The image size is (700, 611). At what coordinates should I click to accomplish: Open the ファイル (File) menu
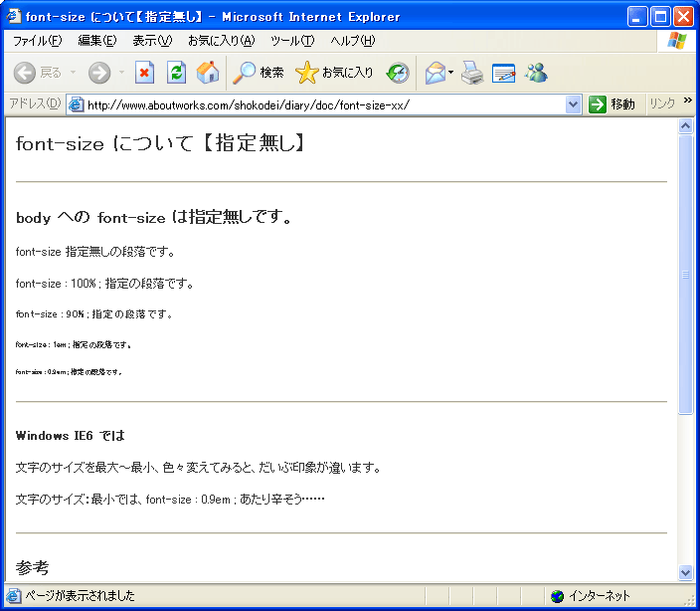[x=37, y=41]
